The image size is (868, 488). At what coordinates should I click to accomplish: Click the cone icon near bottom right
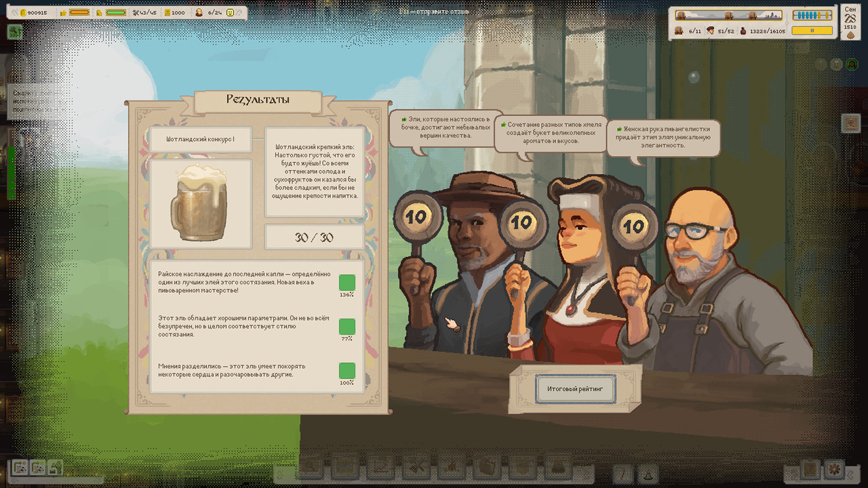pos(647,473)
